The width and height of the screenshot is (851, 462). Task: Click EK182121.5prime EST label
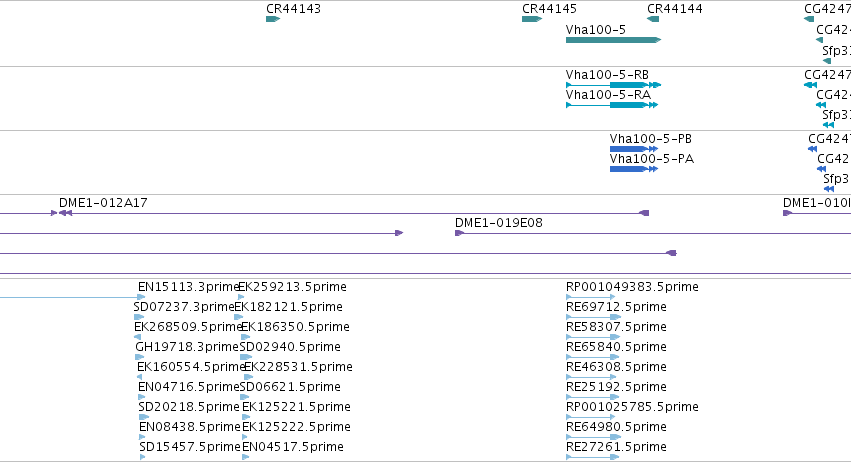[x=288, y=307]
